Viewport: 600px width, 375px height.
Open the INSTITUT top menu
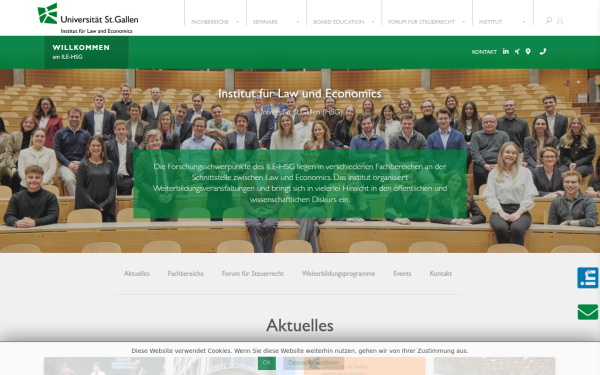pos(490,22)
